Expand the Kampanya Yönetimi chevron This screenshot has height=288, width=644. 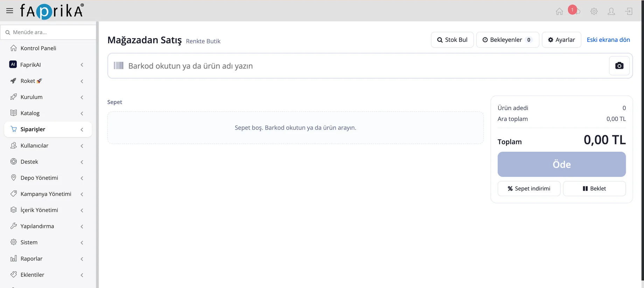(82, 194)
